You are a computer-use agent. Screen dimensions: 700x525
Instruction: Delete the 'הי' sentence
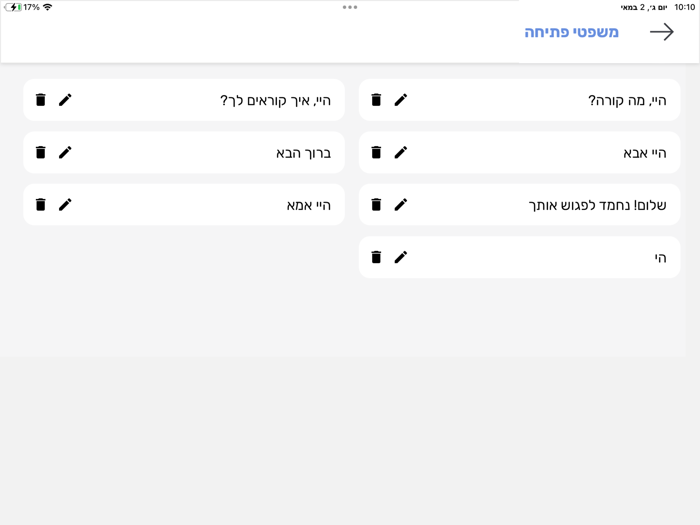click(x=376, y=257)
